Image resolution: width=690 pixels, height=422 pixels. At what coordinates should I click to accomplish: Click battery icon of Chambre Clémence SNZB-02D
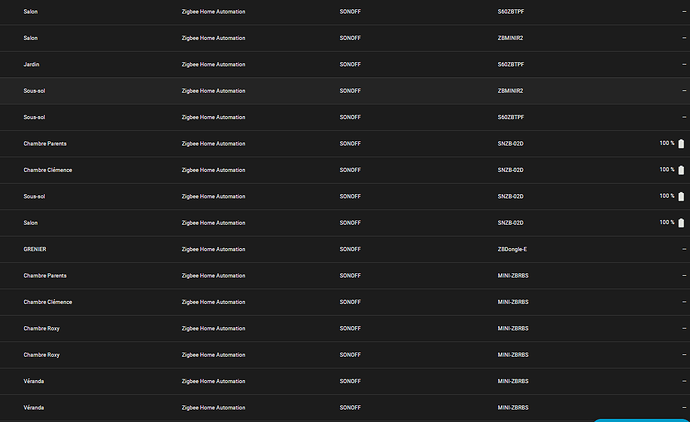point(681,170)
